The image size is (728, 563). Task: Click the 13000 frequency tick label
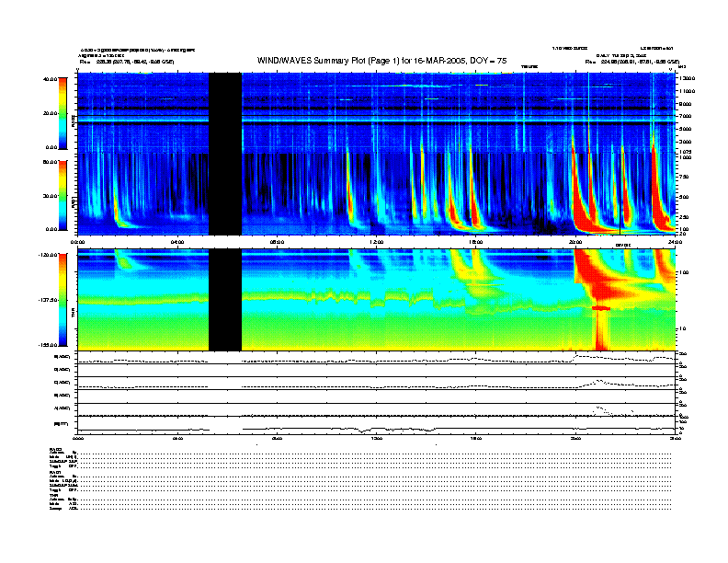pyautogui.click(x=688, y=78)
